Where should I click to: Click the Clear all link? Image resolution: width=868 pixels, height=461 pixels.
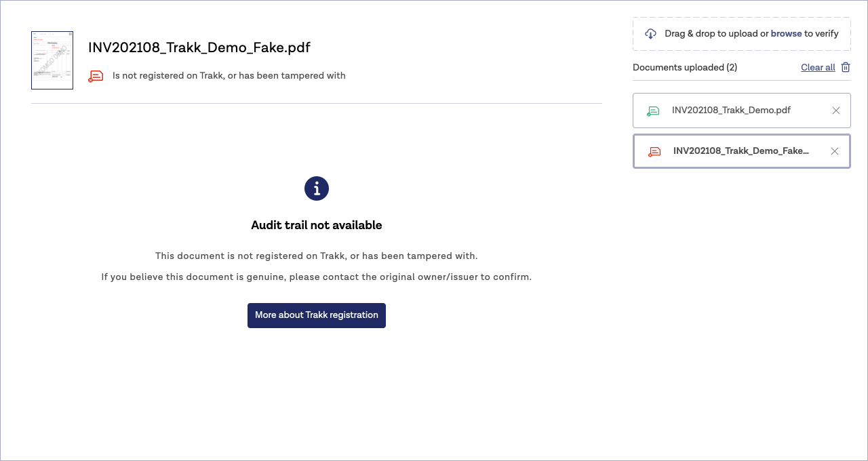(x=818, y=67)
